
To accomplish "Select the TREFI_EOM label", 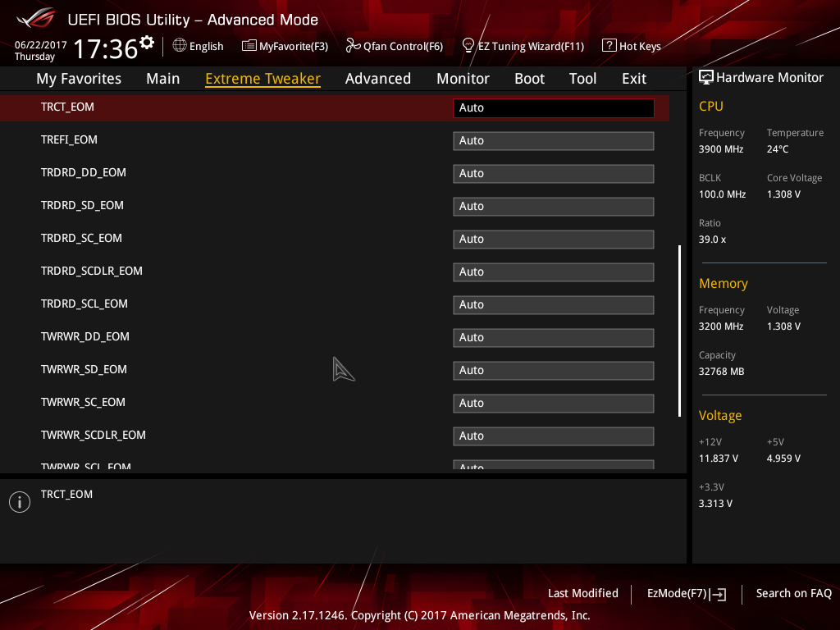I will tap(69, 139).
